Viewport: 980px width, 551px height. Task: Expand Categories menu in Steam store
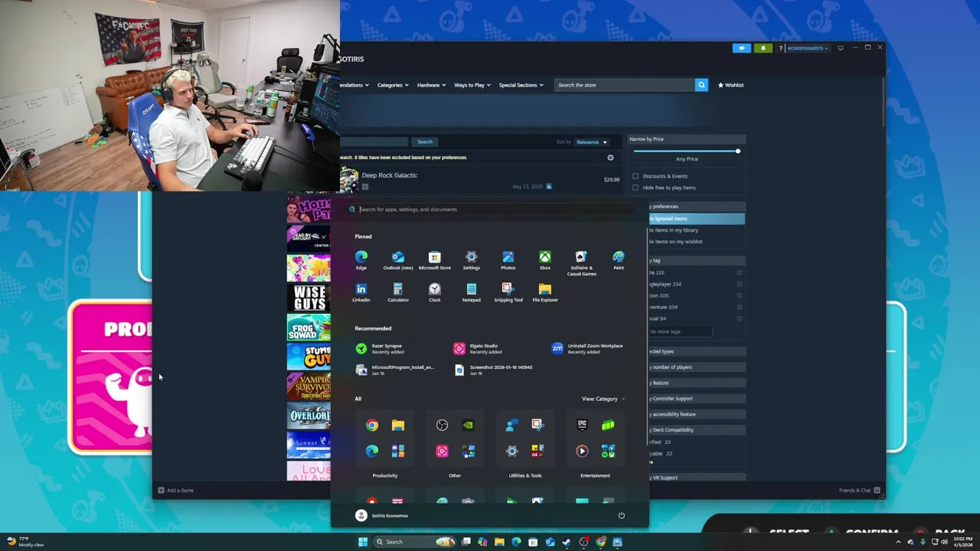[392, 85]
